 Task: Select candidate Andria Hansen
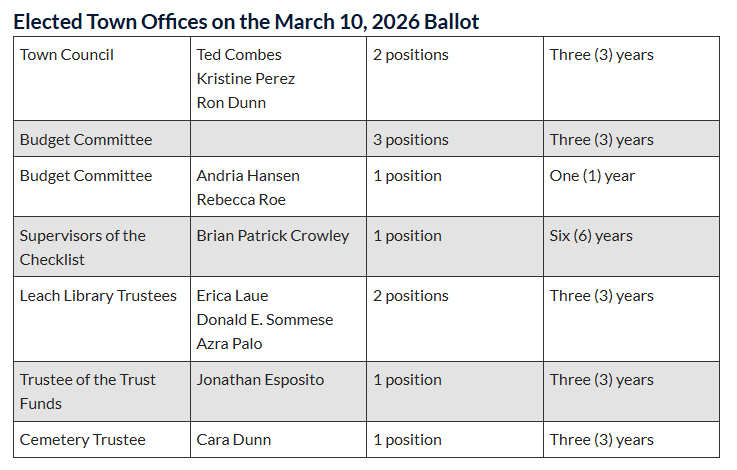tap(248, 176)
